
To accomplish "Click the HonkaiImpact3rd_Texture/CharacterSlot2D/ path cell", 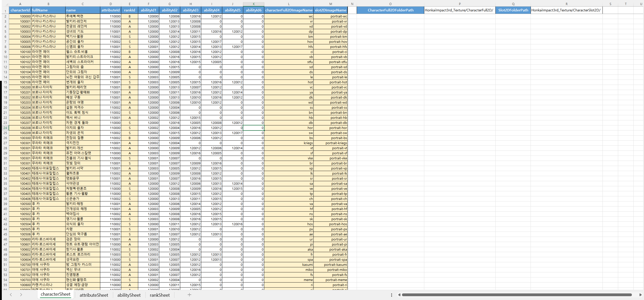I will tap(566, 10).
